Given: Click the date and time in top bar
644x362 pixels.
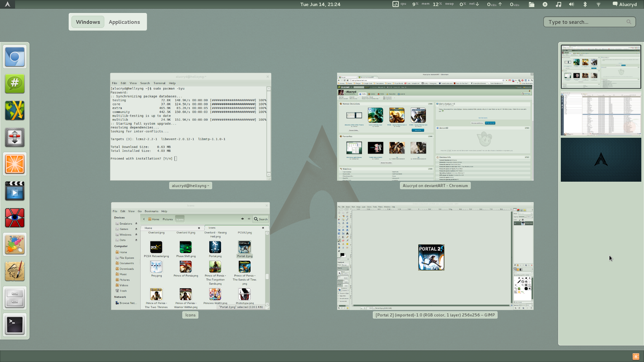Looking at the screenshot, I should click(320, 4).
